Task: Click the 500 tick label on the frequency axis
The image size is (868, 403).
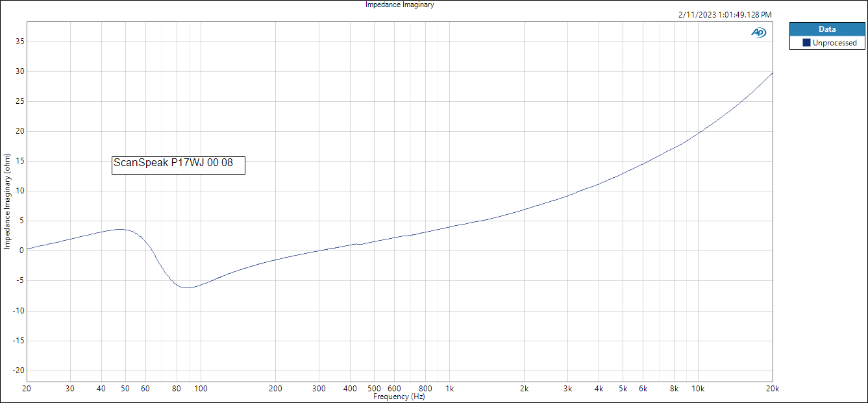Action: coord(375,389)
